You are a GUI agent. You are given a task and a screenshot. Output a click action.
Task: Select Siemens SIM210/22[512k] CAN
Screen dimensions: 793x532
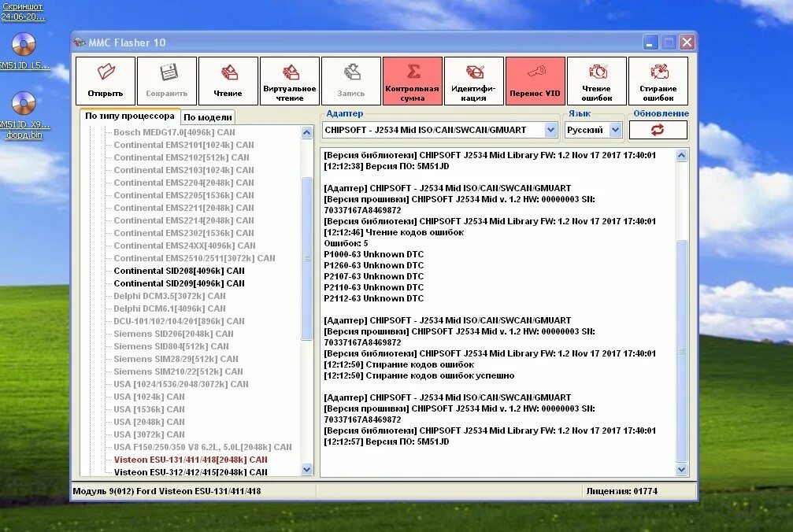[178, 371]
